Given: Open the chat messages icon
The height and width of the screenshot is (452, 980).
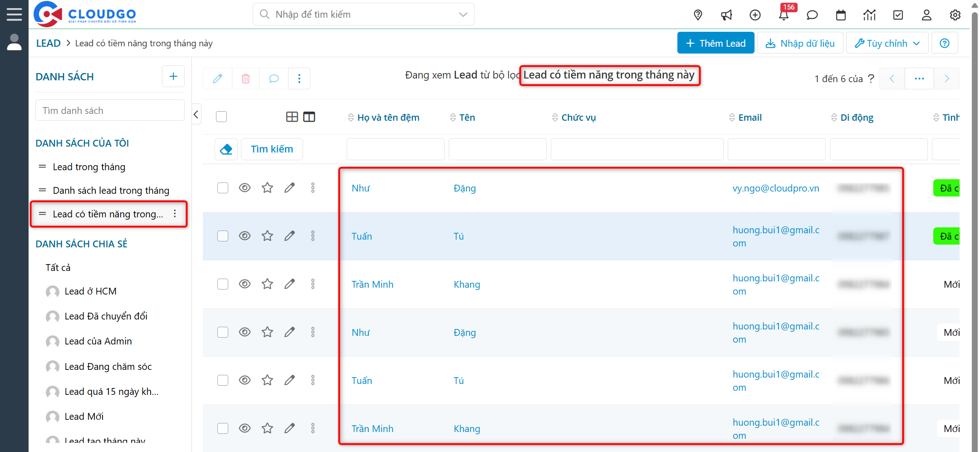Looking at the screenshot, I should tap(812, 15).
